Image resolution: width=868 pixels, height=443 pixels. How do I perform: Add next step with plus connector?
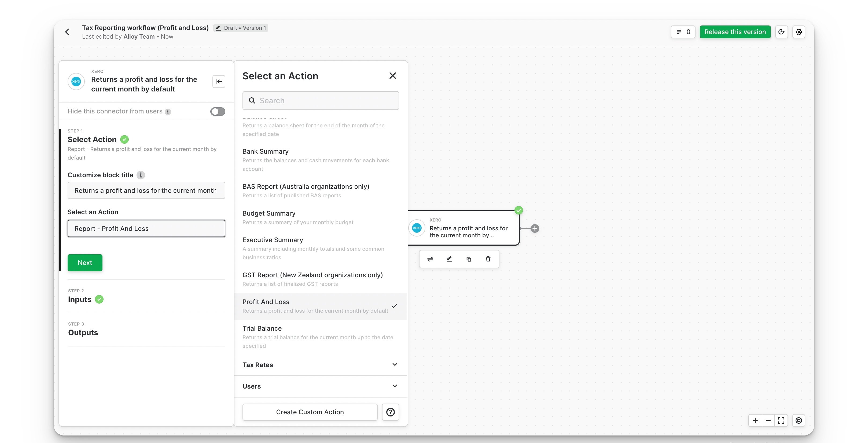point(535,228)
